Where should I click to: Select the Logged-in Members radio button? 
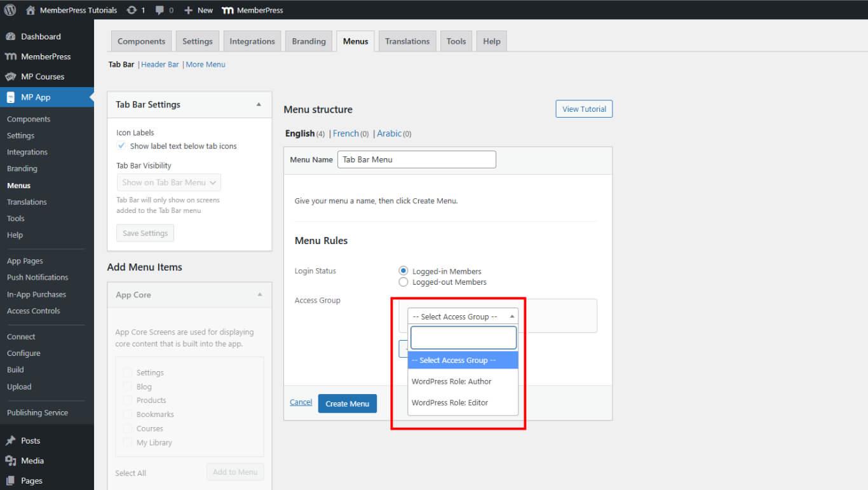[403, 271]
